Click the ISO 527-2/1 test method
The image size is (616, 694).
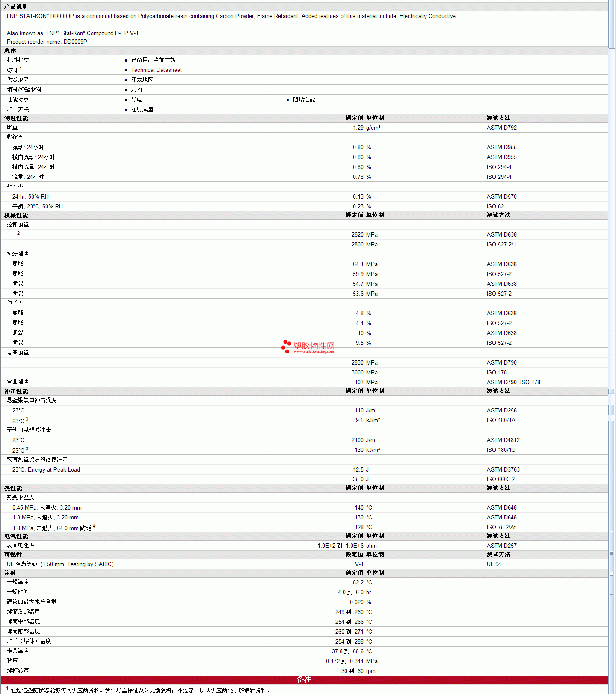[x=501, y=244]
